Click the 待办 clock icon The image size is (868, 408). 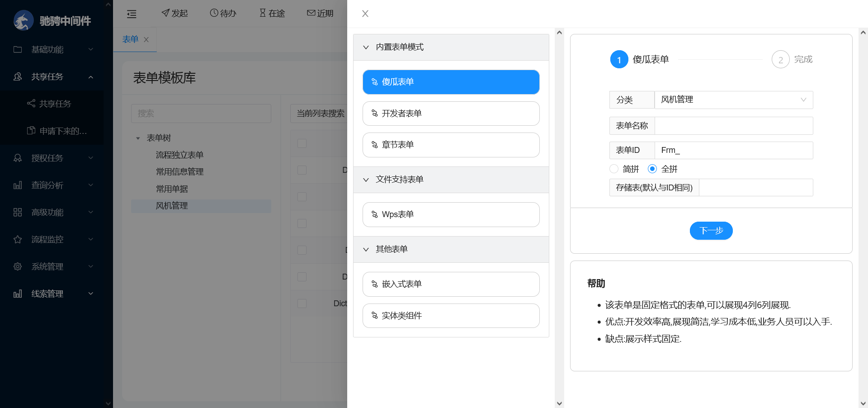pyautogui.click(x=214, y=13)
